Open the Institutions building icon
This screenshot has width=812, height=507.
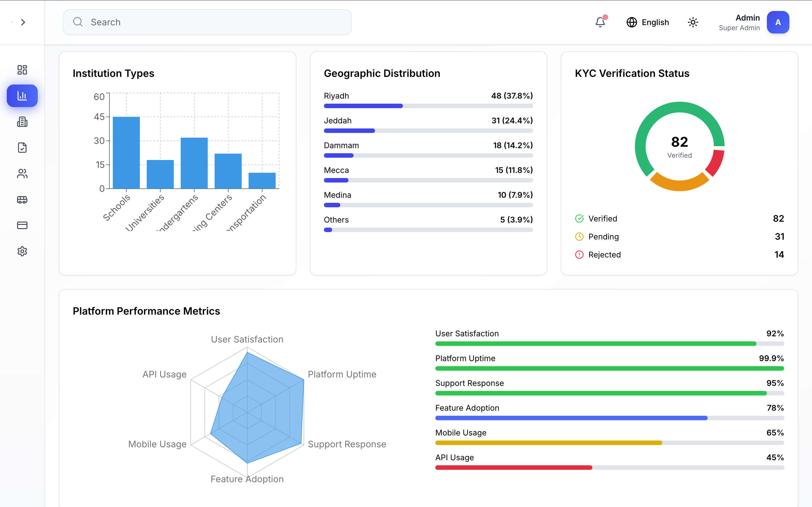pos(22,122)
